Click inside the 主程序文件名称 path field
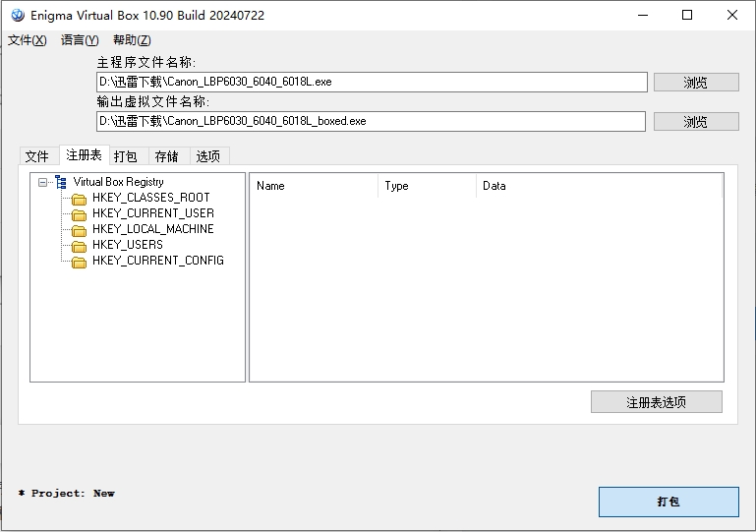This screenshot has width=756, height=532. (x=372, y=83)
